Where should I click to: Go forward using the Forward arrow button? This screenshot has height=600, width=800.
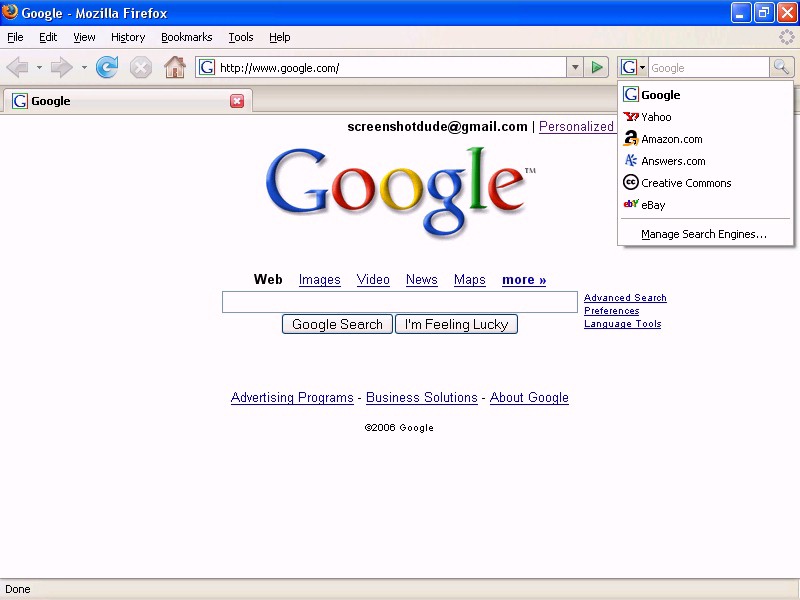pos(62,67)
